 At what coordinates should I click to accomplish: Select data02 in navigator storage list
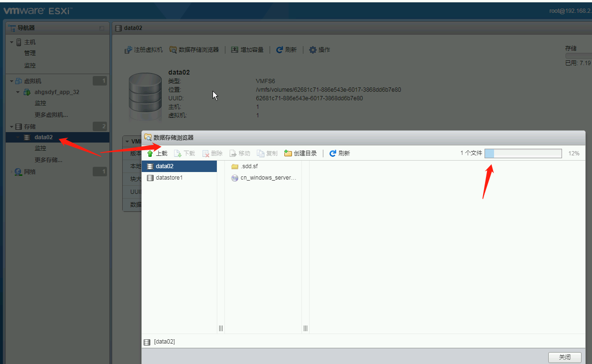58,137
